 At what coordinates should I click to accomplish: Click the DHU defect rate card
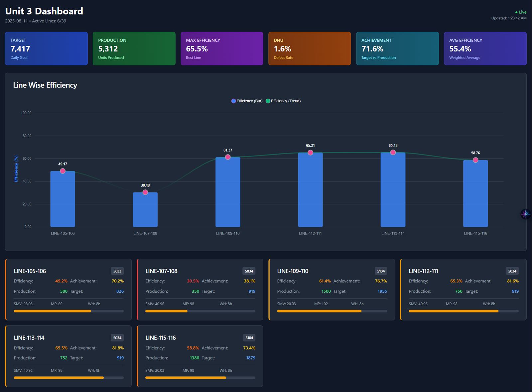[310, 49]
